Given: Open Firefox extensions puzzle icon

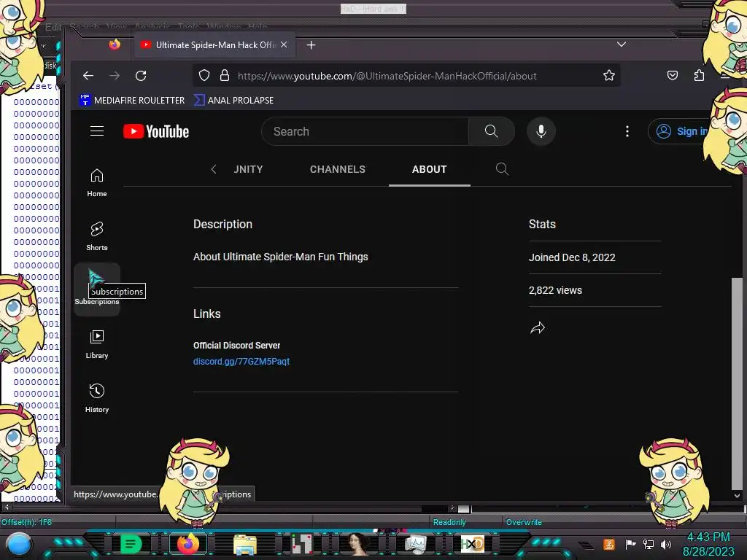Looking at the screenshot, I should (x=699, y=75).
